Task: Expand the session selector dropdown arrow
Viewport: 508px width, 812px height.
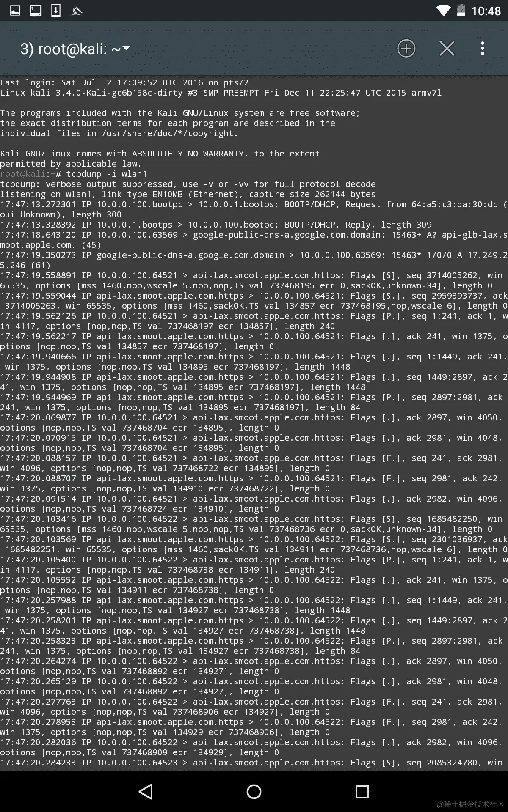Action: [x=126, y=49]
